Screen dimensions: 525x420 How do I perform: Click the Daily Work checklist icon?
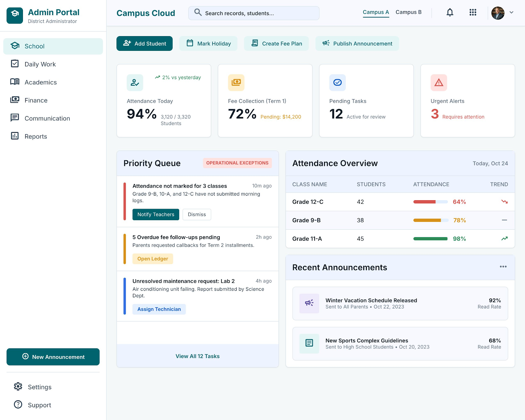15,64
